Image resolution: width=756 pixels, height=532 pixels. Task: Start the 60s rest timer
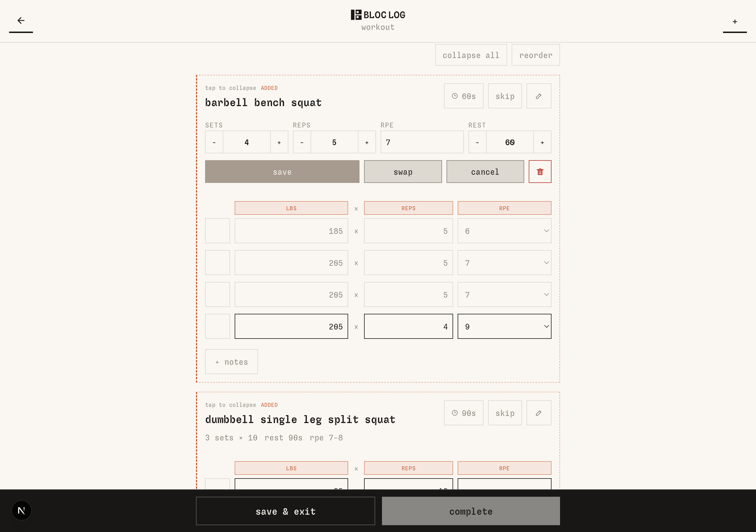click(x=464, y=96)
